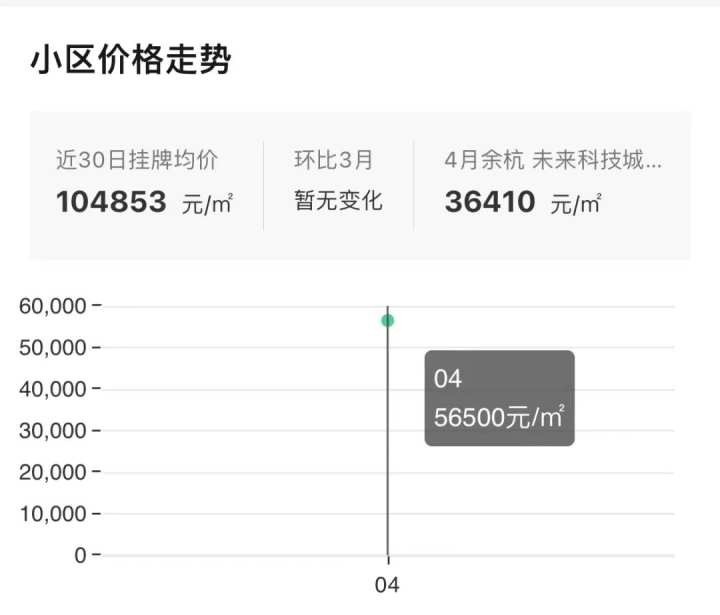Click the 50,000 y-axis label
This screenshot has height=615, width=720.
point(53,348)
